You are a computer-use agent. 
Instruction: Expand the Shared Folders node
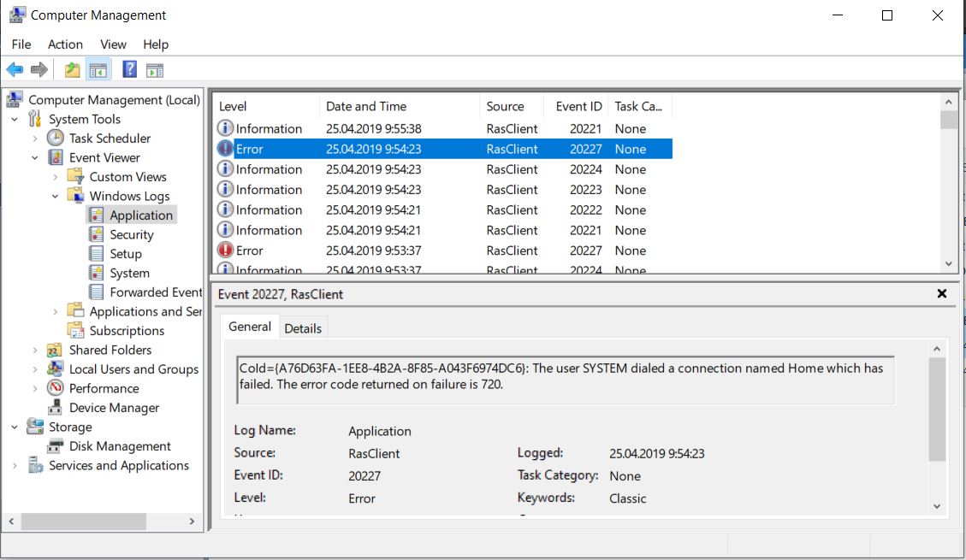pos(35,351)
